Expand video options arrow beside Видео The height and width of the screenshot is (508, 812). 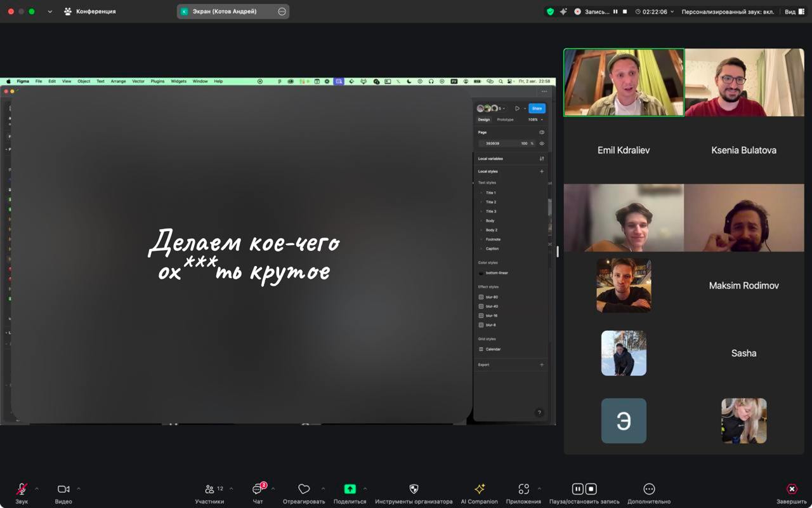click(79, 489)
